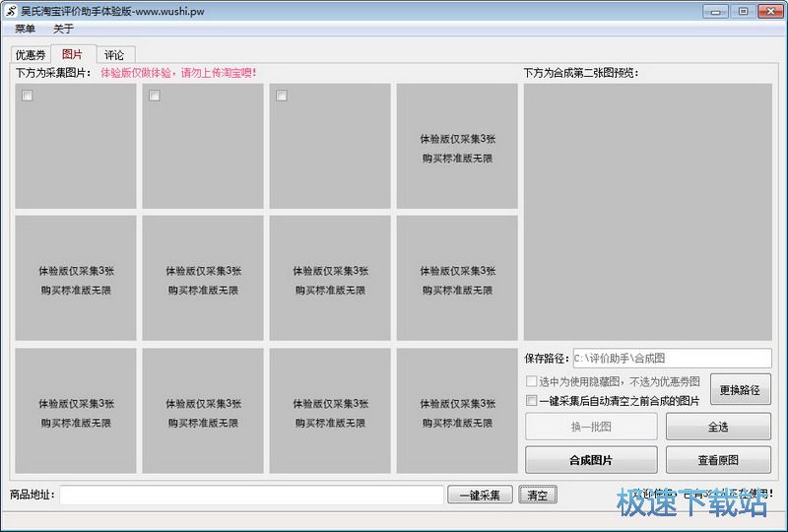Tick the second image slot checkbox
Image resolution: width=788 pixels, height=532 pixels.
[155, 96]
